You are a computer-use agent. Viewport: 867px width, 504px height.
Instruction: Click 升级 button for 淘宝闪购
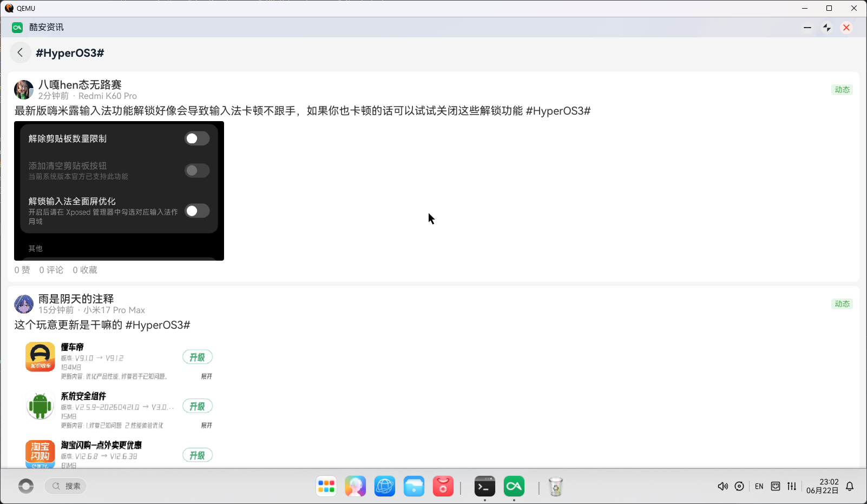click(198, 455)
